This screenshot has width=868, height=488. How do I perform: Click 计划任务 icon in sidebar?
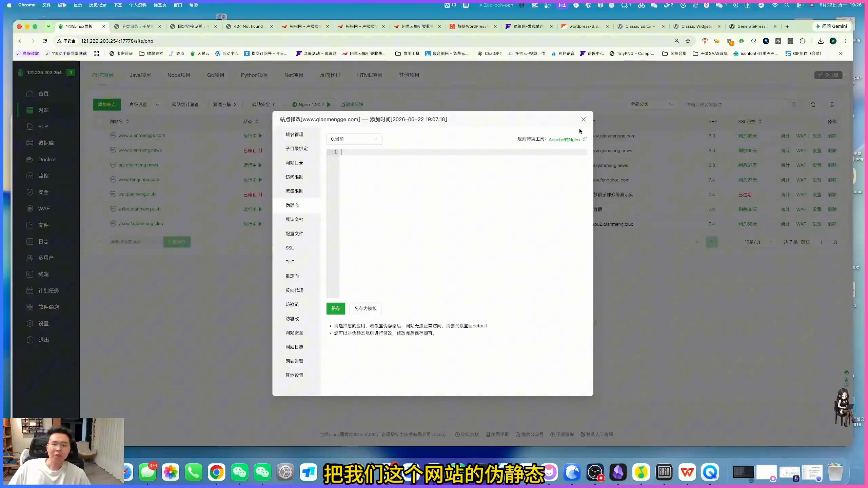(30, 291)
